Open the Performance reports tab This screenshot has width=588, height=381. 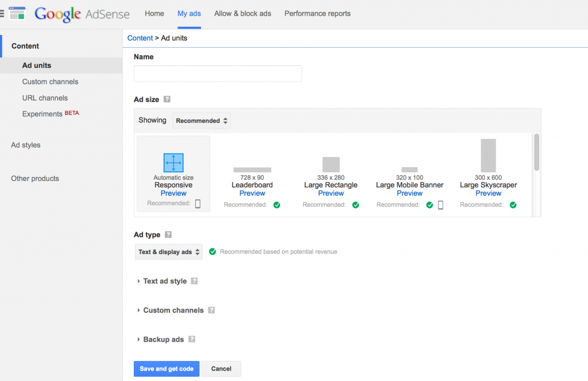point(318,14)
